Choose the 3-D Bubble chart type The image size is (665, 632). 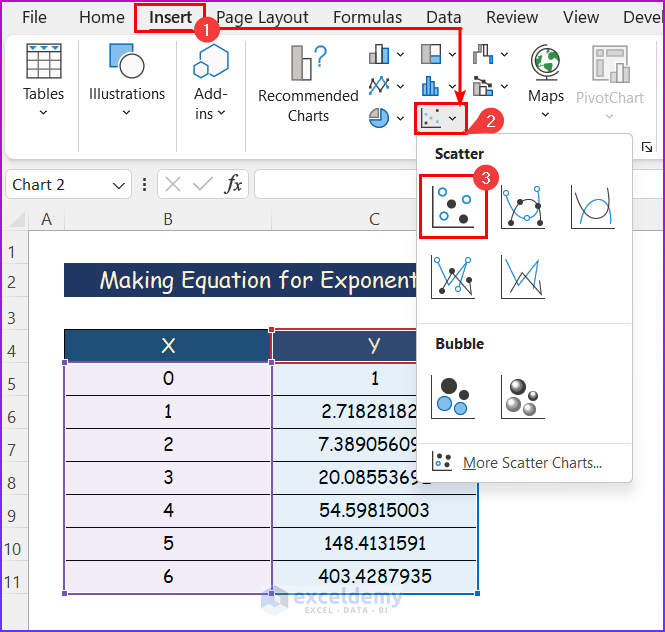(522, 397)
